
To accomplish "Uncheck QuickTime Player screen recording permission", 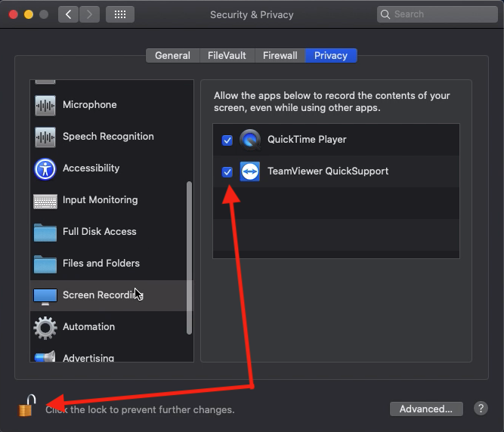I will coord(227,140).
